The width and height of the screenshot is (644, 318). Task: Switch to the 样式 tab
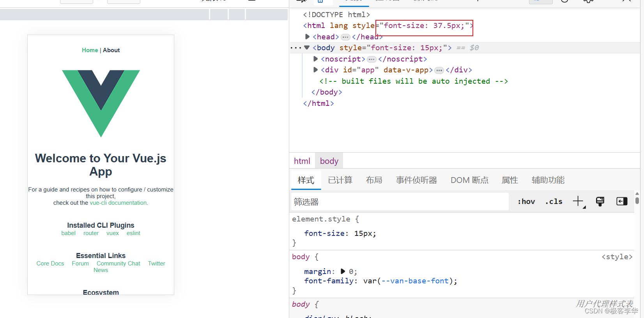pos(306,180)
